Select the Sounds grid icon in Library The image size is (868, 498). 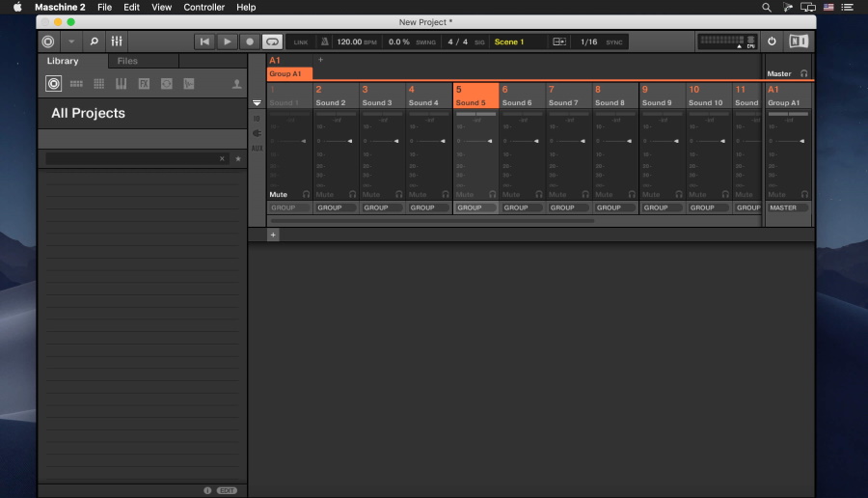[x=99, y=84]
